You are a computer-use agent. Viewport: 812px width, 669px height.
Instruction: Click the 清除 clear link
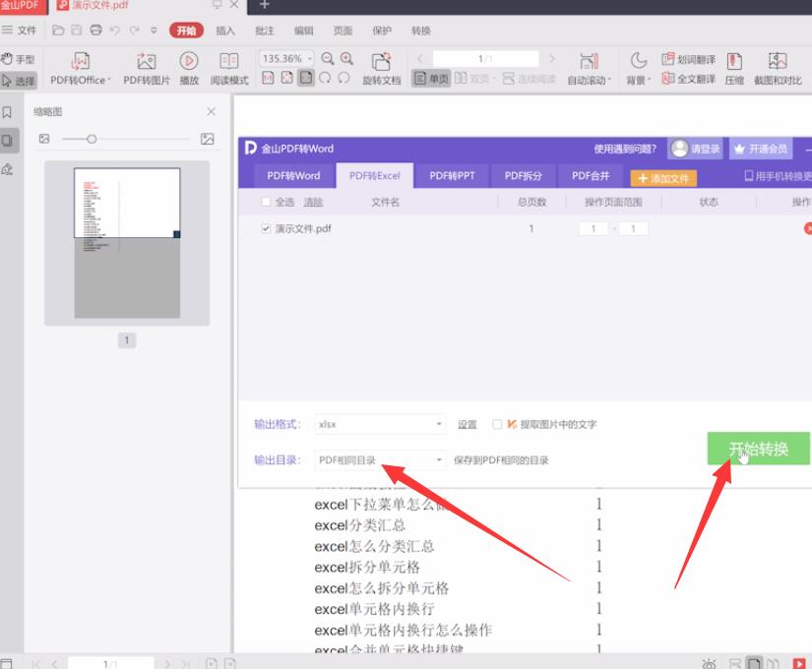click(x=313, y=202)
